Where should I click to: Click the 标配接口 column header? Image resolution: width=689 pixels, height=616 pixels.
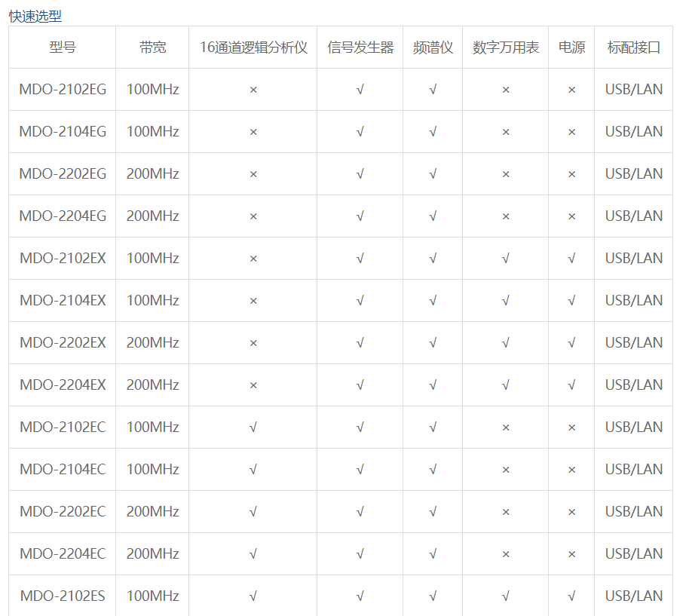coord(634,48)
